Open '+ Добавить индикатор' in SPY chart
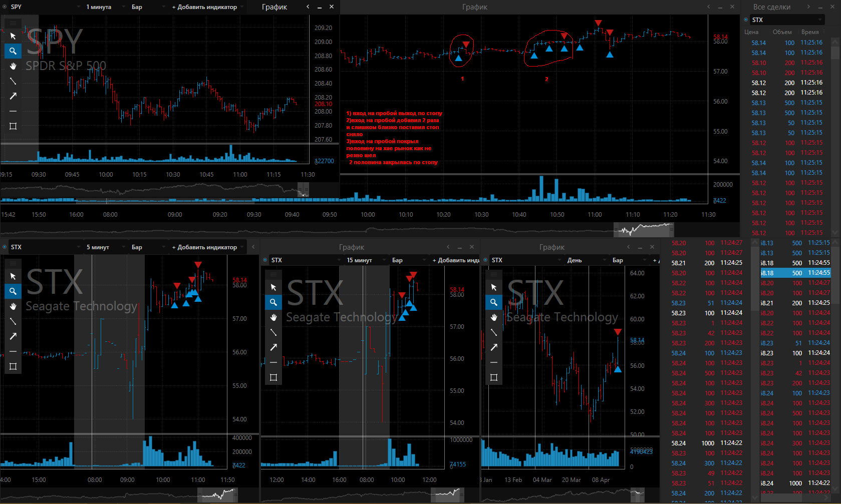Viewport: 841px width, 504px height. (207, 7)
